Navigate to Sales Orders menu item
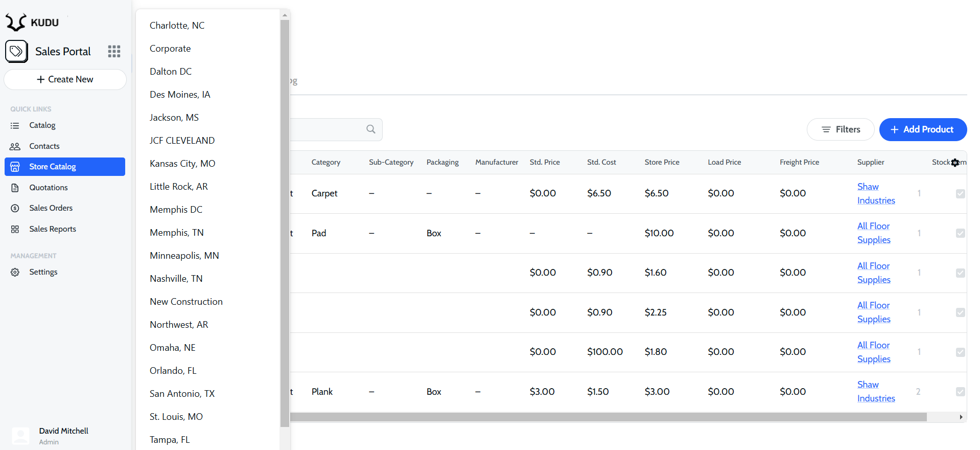Viewport: 980px width, 450px height. 51,208
